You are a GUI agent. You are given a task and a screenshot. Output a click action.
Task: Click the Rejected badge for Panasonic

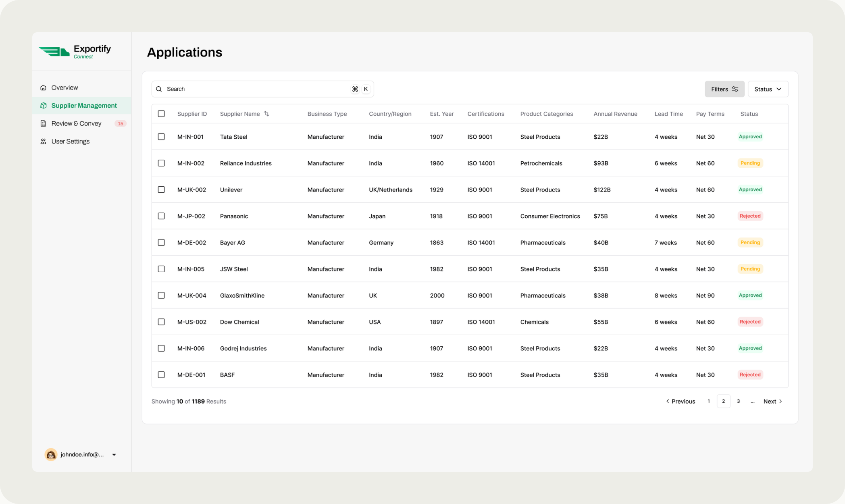coord(750,216)
